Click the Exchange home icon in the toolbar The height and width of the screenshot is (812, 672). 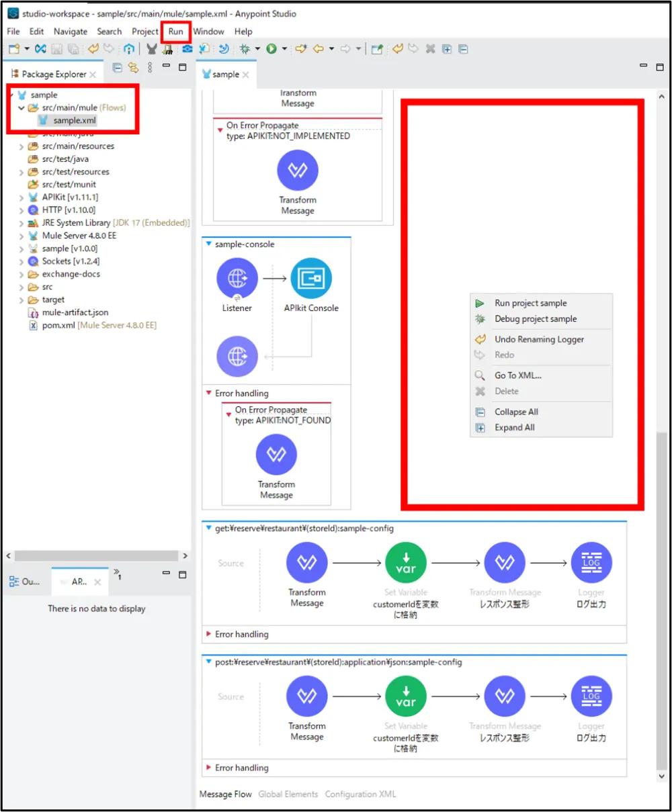point(129,49)
